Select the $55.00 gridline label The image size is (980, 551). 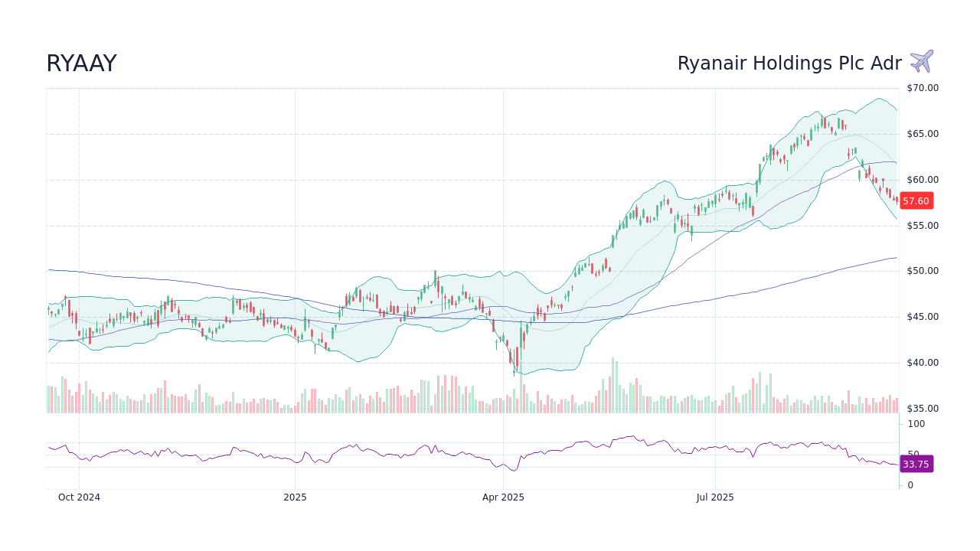[x=921, y=224]
